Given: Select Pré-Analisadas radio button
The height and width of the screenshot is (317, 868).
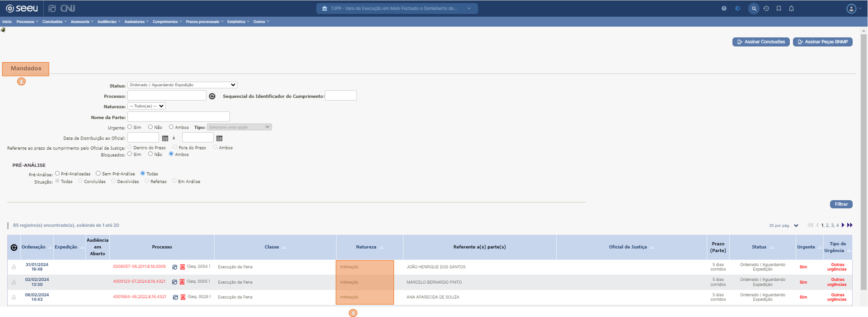Looking at the screenshot, I should point(57,173).
